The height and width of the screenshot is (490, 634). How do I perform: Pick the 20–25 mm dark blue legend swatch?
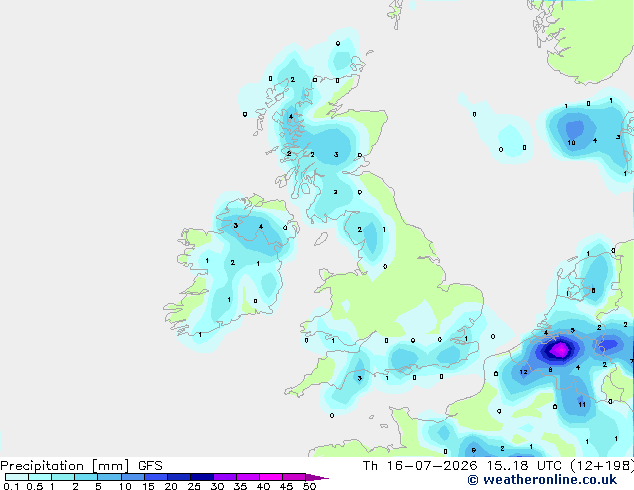pos(179,477)
